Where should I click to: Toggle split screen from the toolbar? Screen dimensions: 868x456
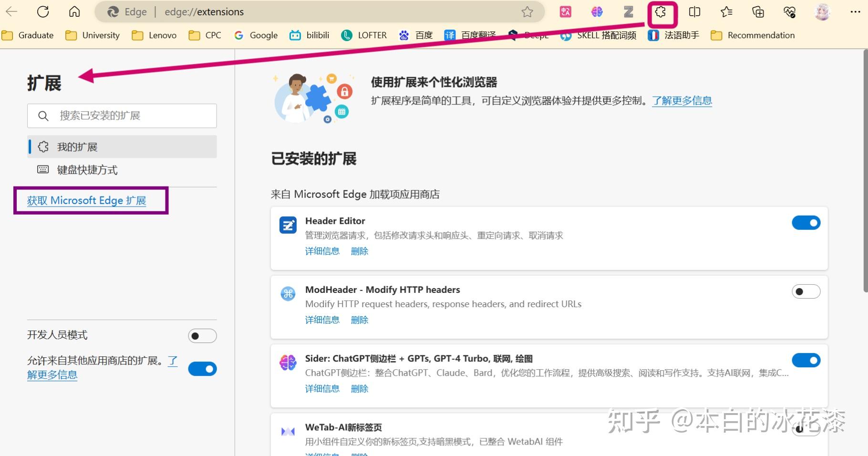point(694,12)
